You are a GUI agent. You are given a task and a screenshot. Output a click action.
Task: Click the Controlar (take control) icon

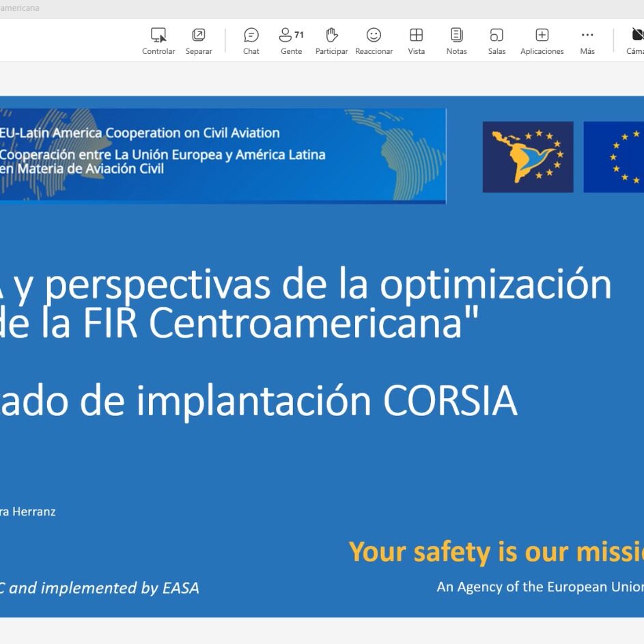coord(158,36)
